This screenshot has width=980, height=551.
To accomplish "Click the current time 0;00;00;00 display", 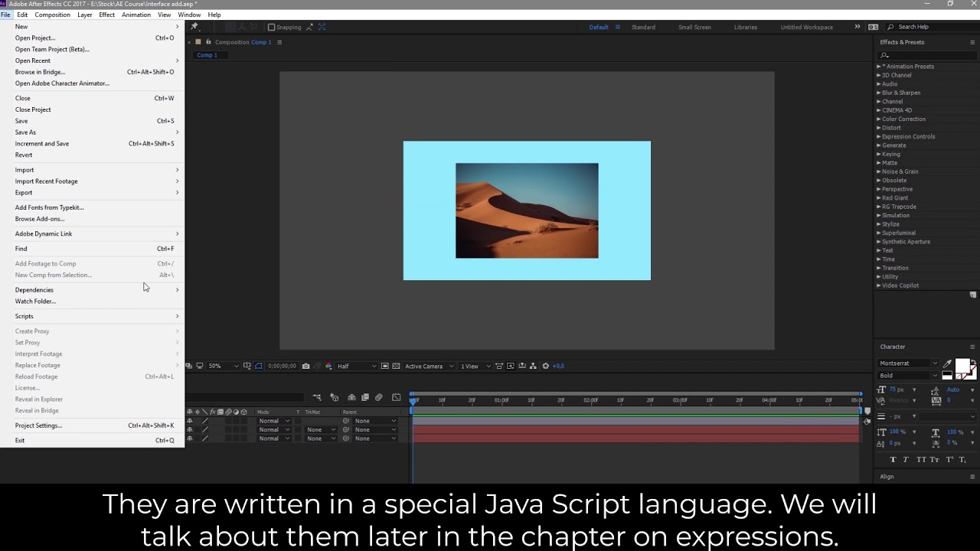I will point(282,366).
